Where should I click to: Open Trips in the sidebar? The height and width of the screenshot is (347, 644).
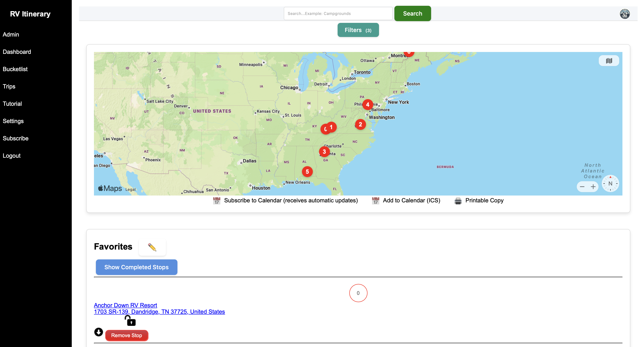tap(9, 86)
